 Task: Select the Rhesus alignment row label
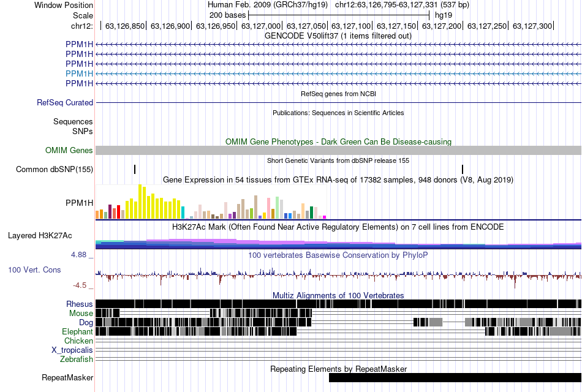[x=80, y=304]
